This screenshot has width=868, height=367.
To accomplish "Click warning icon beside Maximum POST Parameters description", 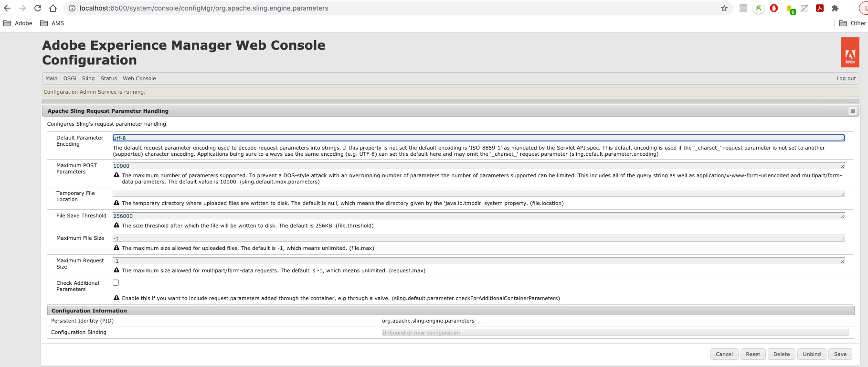I will tap(116, 175).
